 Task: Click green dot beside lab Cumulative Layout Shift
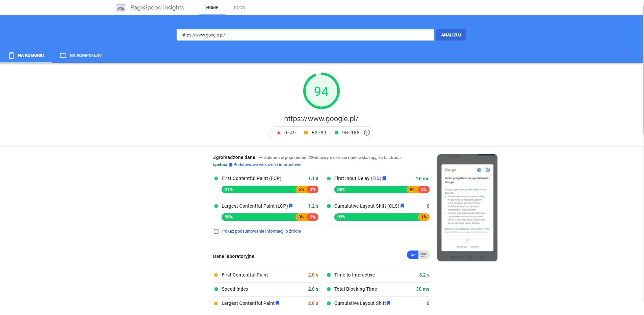point(329,303)
